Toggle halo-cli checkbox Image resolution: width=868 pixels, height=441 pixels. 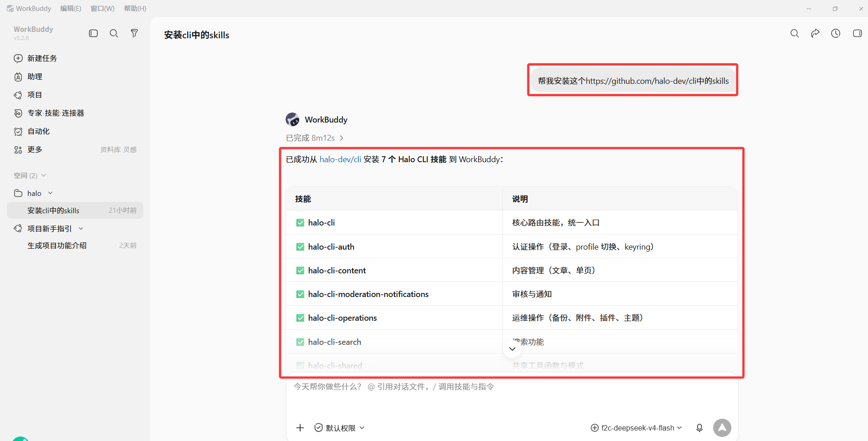300,223
